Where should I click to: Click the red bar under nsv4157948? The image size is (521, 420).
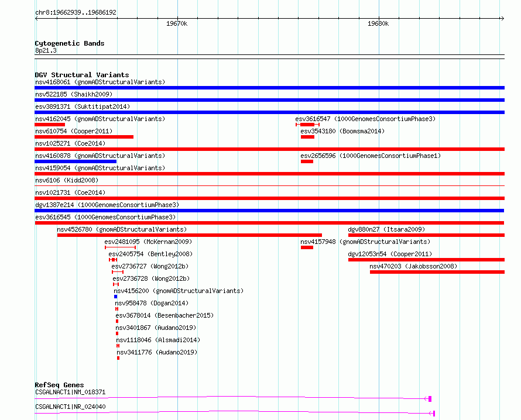[x=307, y=247]
